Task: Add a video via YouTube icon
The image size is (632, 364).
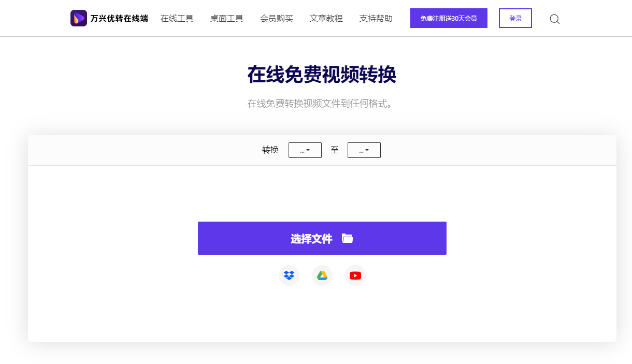Action: click(355, 275)
